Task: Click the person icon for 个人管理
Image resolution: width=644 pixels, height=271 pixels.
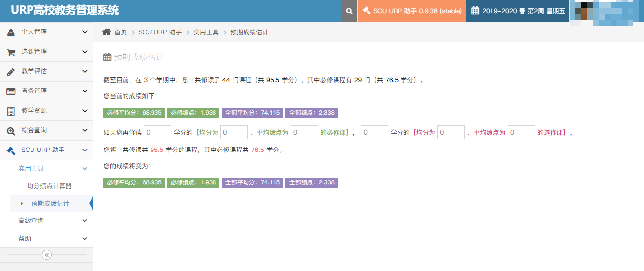Action: [11, 32]
